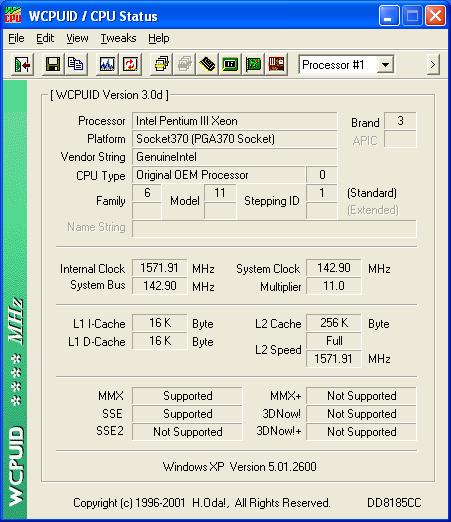Click the yellow stacked windows icon
Screen dimensions: 451x522
[161, 64]
